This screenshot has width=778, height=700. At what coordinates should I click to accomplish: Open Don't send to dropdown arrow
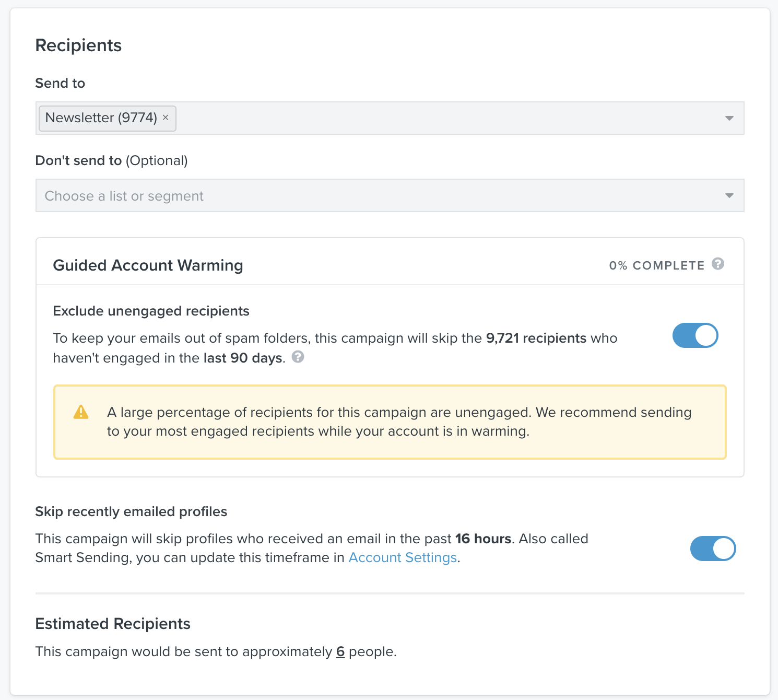(729, 195)
